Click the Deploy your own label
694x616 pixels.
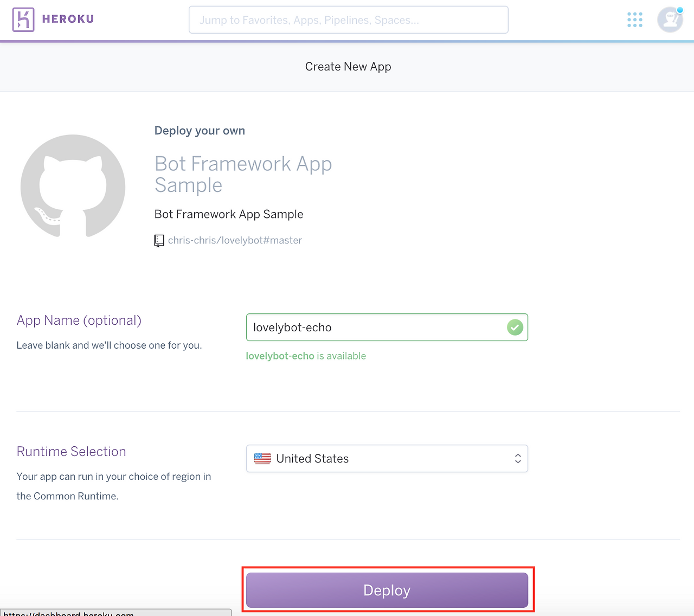click(x=200, y=130)
